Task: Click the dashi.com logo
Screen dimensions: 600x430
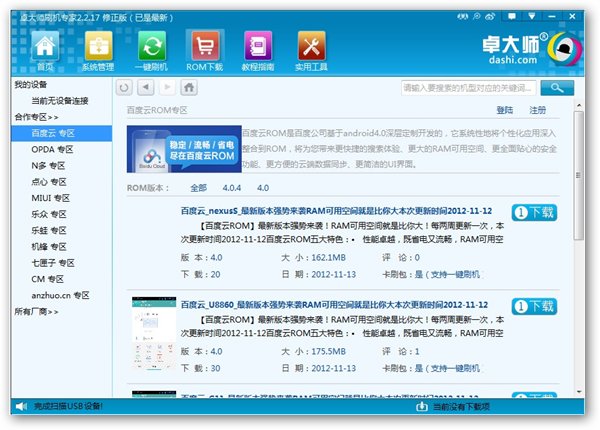Action: point(532,49)
